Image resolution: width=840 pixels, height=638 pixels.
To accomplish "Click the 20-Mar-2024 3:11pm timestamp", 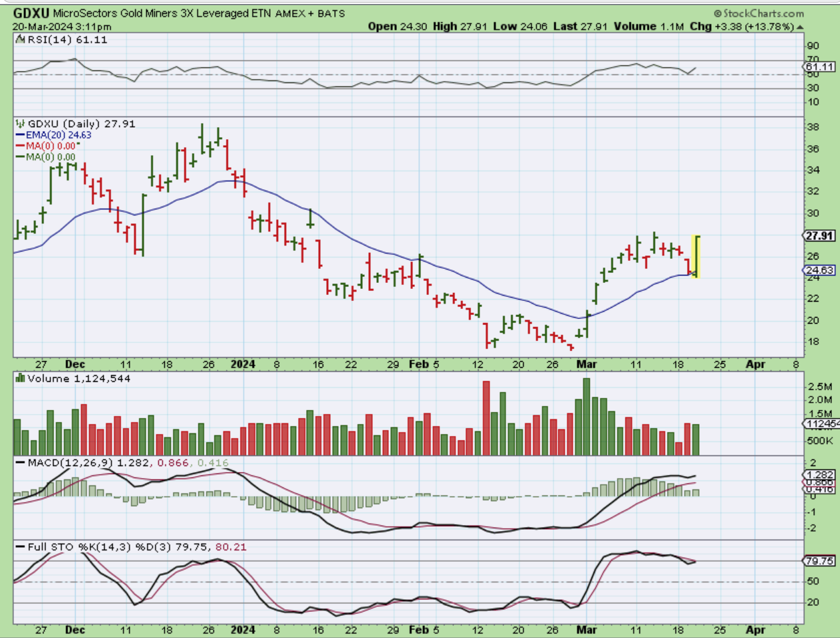I will 62,27.
